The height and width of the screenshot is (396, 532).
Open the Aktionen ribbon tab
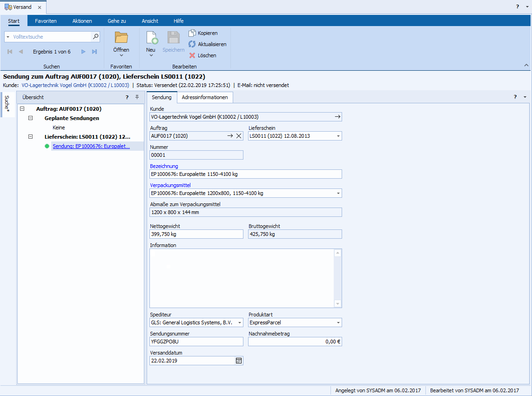click(82, 21)
